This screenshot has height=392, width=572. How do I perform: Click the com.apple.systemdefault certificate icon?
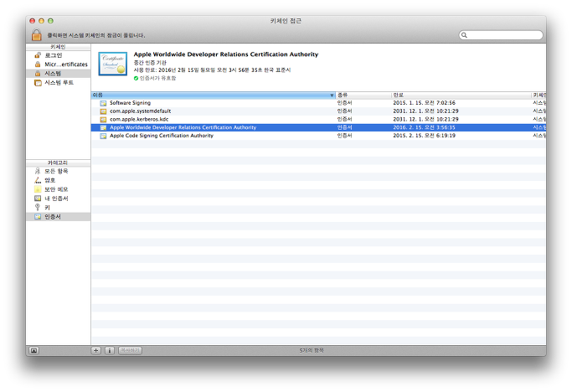pos(103,111)
